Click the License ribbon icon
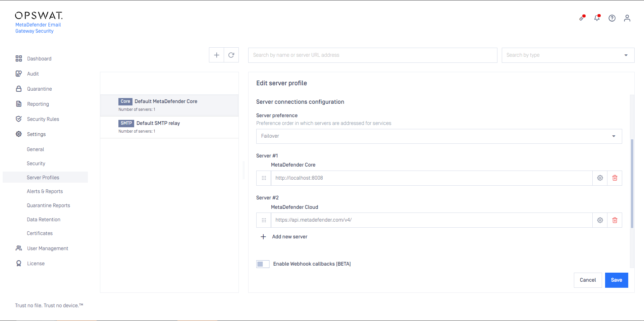This screenshot has width=644, height=321. [x=19, y=263]
